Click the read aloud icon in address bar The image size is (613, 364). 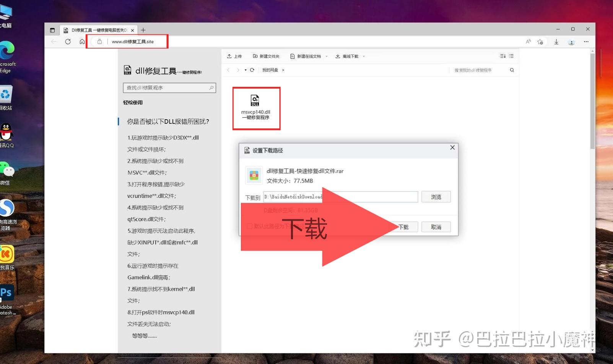(528, 42)
